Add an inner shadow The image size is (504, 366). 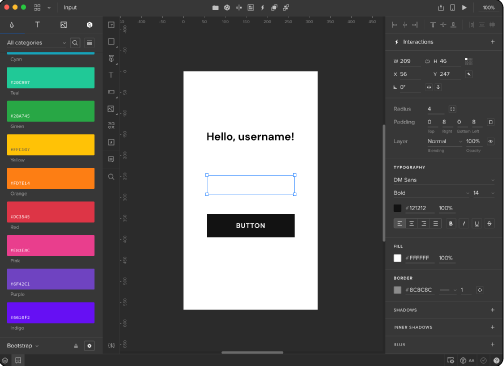coord(492,327)
